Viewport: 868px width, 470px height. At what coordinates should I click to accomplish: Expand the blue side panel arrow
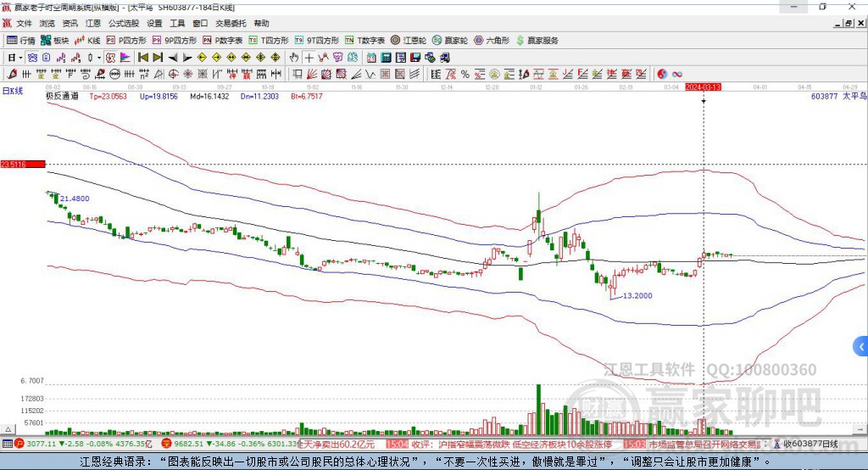[861, 347]
